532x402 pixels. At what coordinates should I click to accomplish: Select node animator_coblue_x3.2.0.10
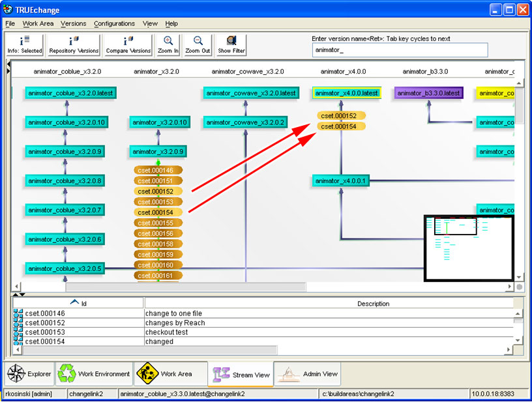click(66, 122)
